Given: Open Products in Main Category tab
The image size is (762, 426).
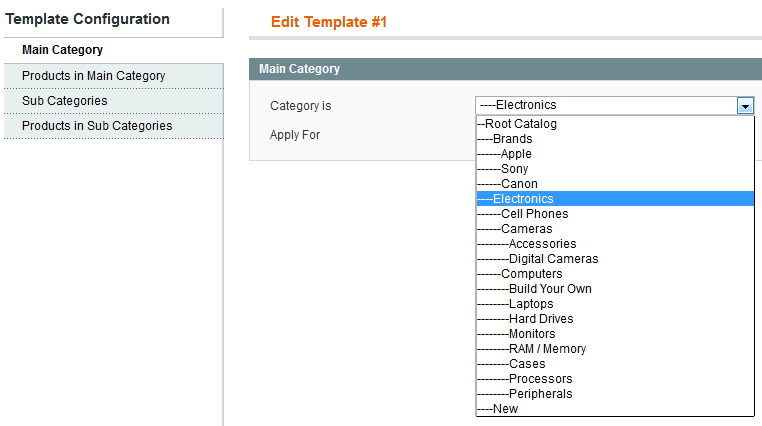Looking at the screenshot, I should [114, 76].
